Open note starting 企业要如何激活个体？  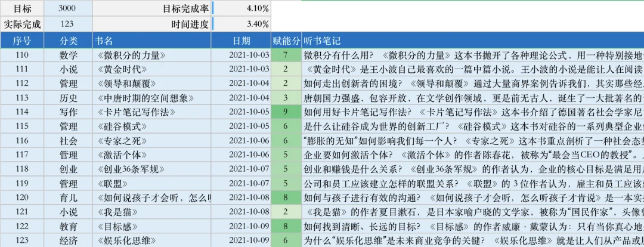(473, 155)
